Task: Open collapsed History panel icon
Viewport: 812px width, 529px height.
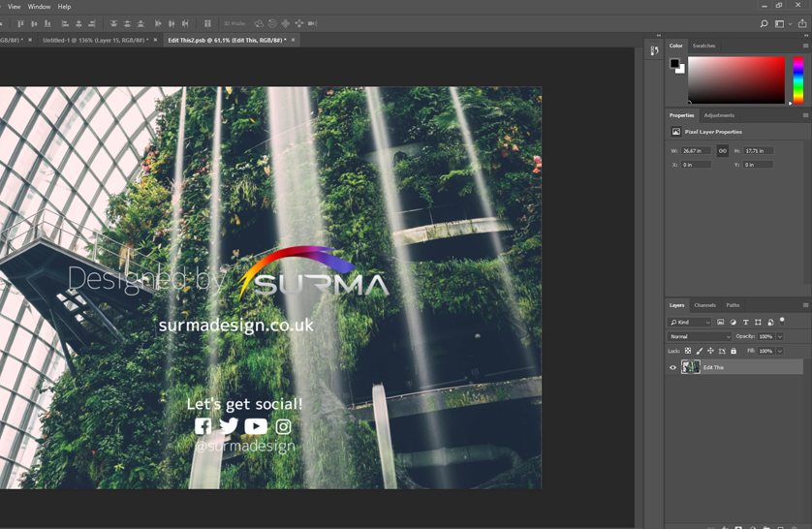Action: [x=655, y=50]
